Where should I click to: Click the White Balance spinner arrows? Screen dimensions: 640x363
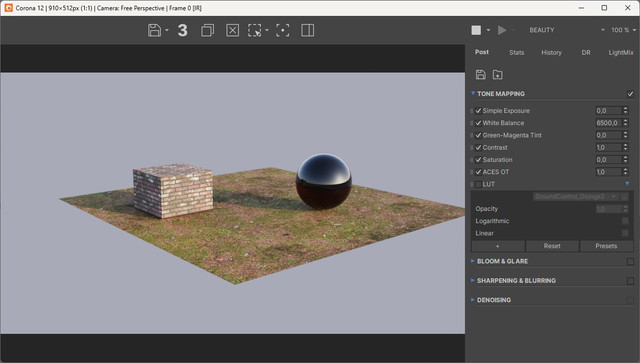pyautogui.click(x=625, y=123)
